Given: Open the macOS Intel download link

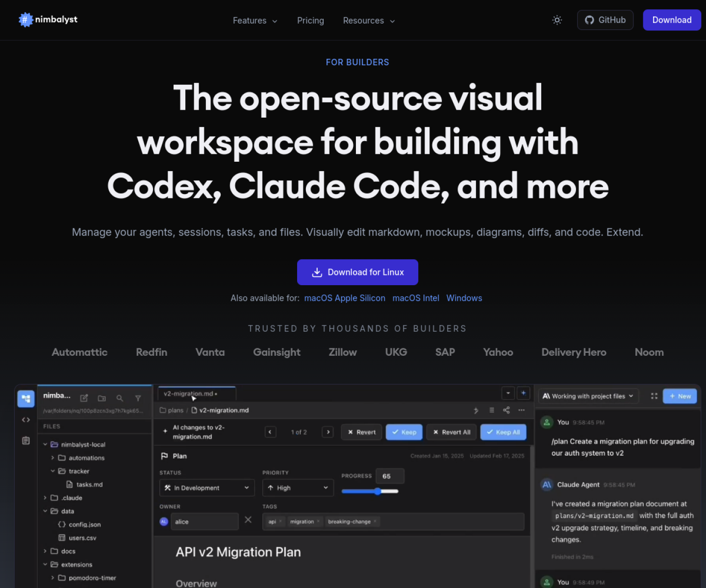Looking at the screenshot, I should tap(416, 298).
